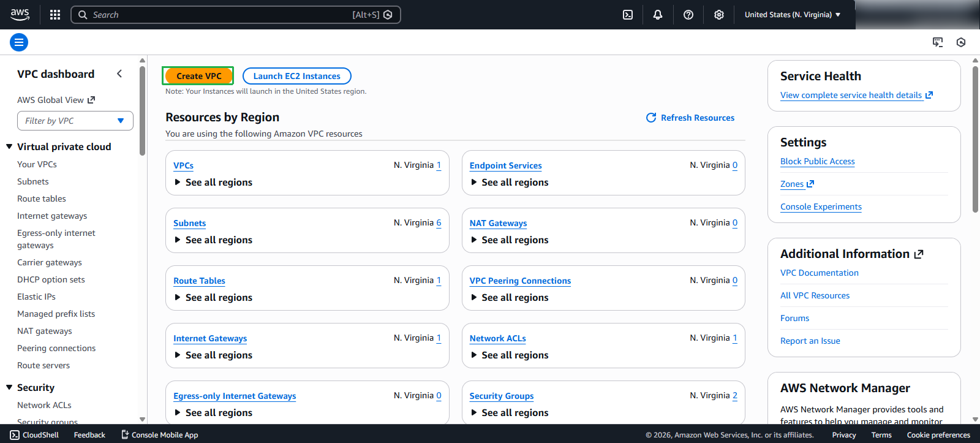Open the VPC Peering Connections link

click(x=520, y=281)
